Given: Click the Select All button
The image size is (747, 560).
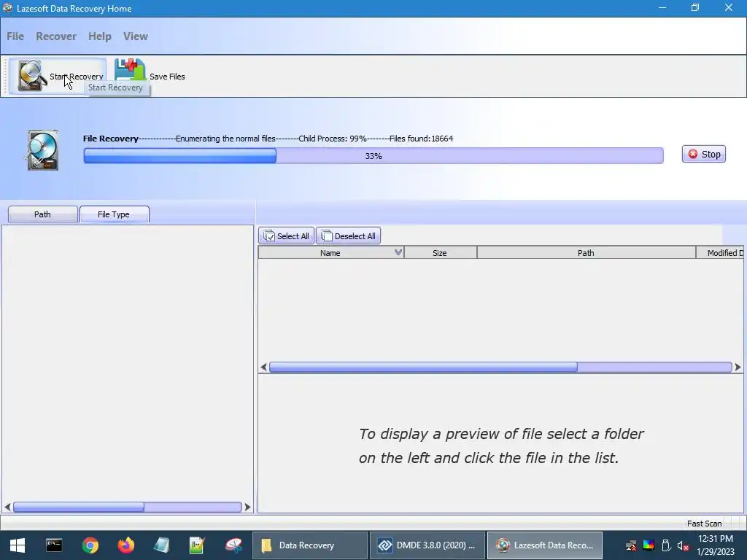Looking at the screenshot, I should coord(286,236).
